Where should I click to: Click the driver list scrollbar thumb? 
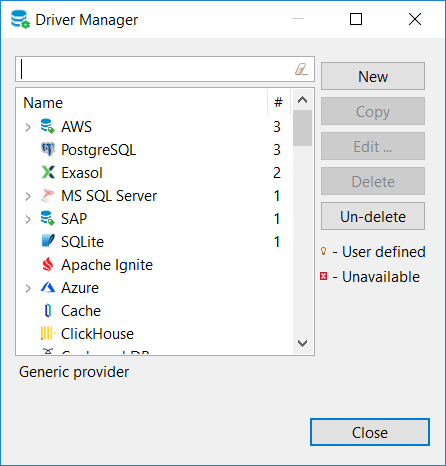[302, 128]
